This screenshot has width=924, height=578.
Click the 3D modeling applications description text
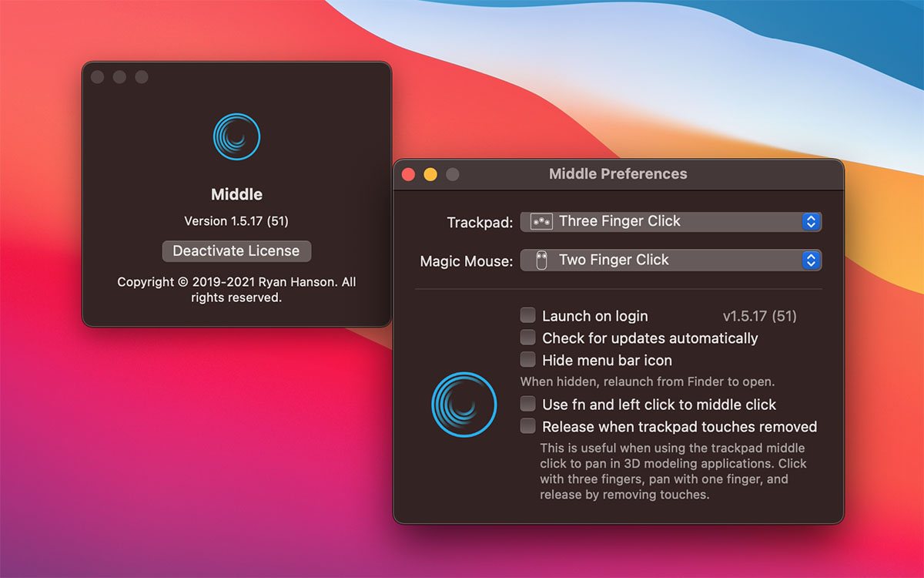pos(674,471)
